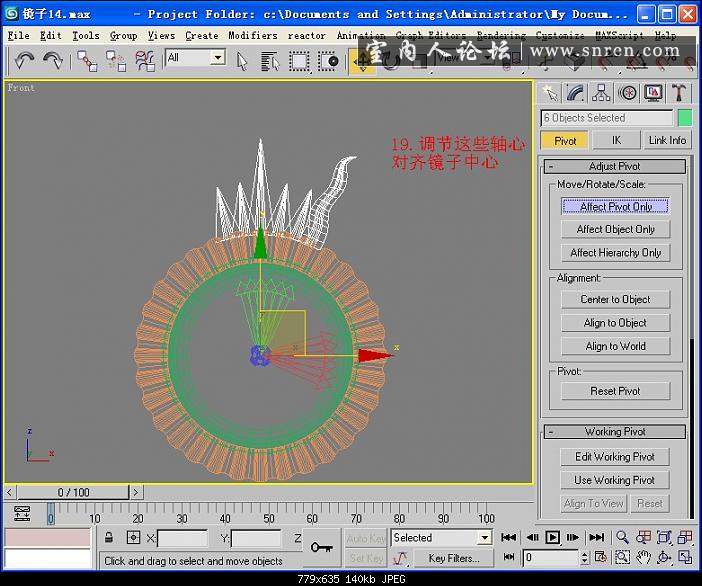Click the Zoom magnifier viewport tool
The width and height of the screenshot is (702, 586).
coord(622,538)
